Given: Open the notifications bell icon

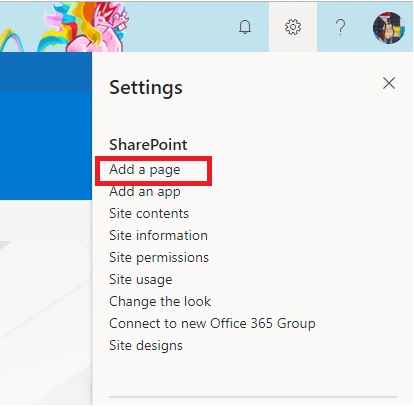Looking at the screenshot, I should point(245,27).
